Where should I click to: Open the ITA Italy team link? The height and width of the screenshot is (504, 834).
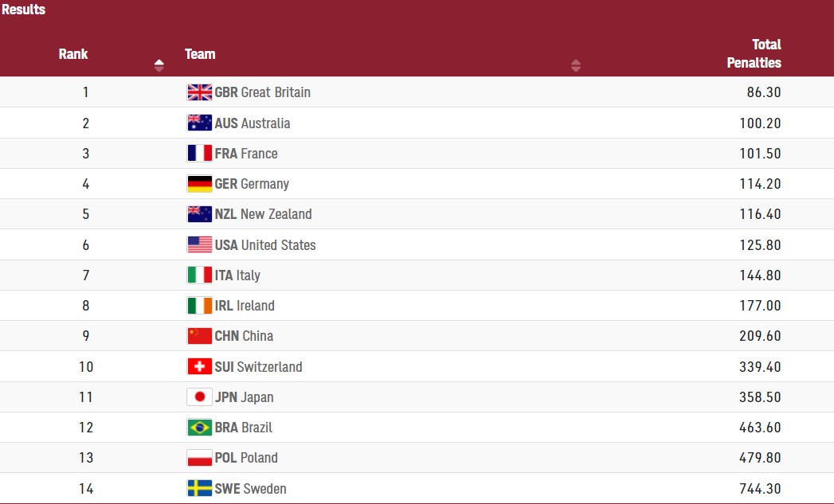click(x=237, y=275)
